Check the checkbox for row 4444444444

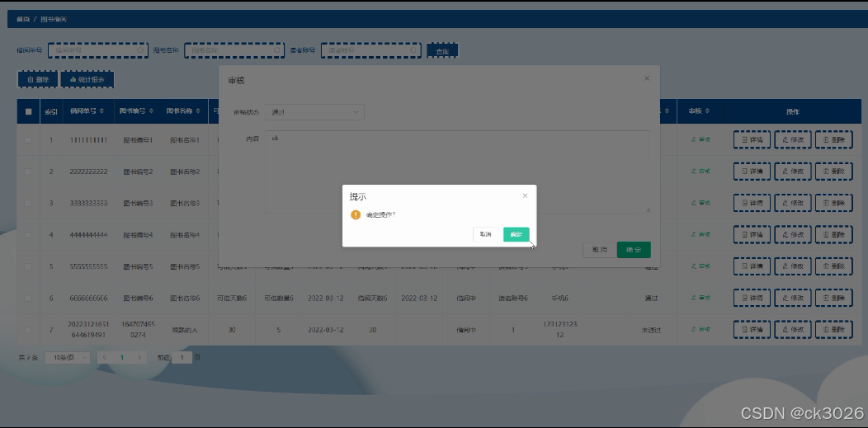28,235
